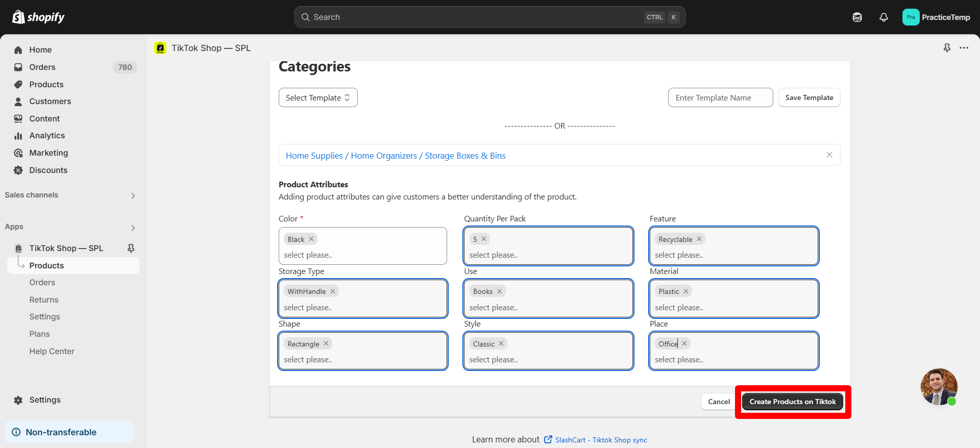This screenshot has height=448, width=980.
Task: Clear the selected category path
Action: click(x=829, y=155)
